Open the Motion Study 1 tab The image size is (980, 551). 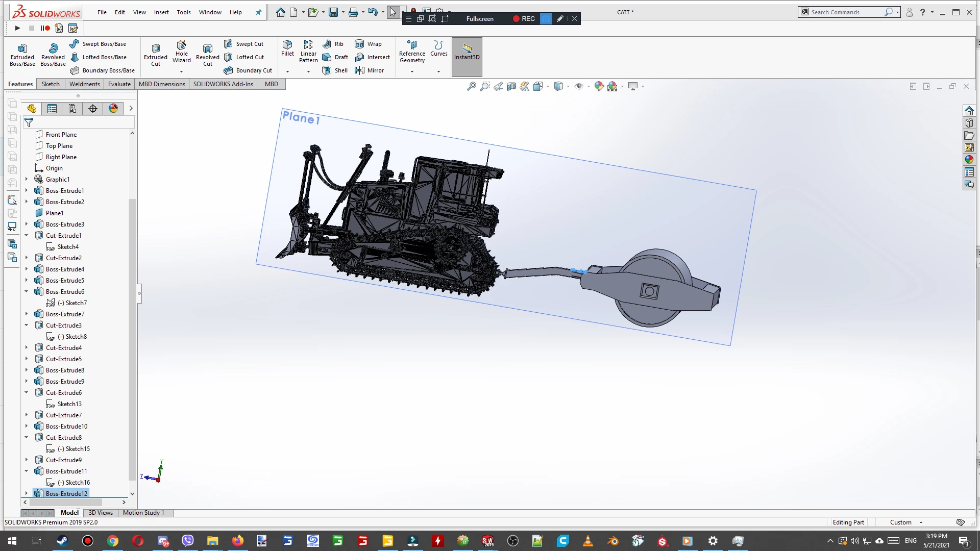pyautogui.click(x=143, y=513)
